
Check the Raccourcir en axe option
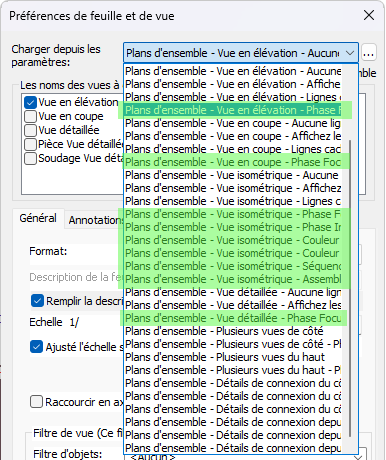(36, 402)
